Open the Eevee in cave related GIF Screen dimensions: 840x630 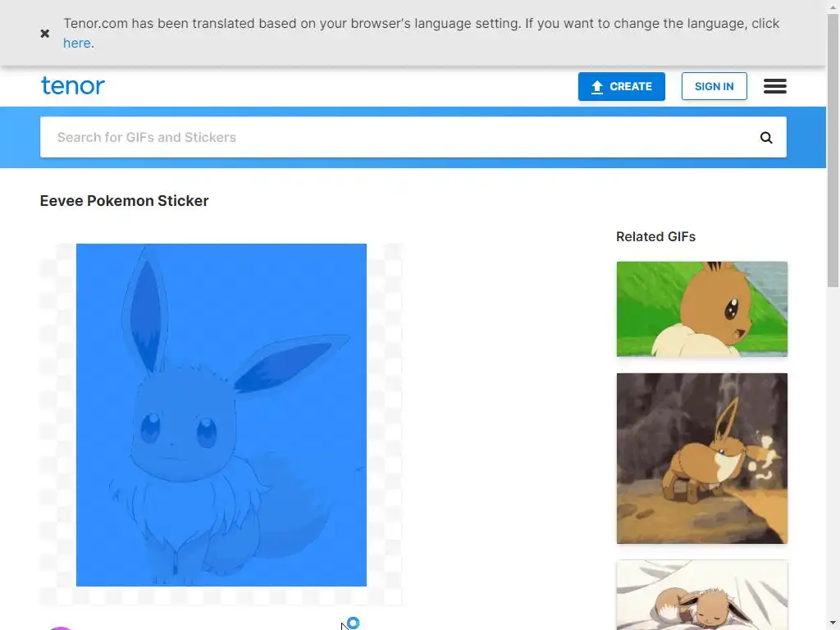tap(702, 459)
